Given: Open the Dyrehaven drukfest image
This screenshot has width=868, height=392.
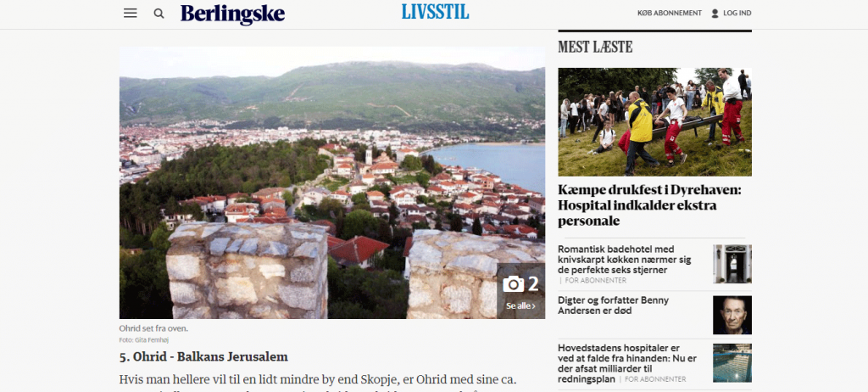Looking at the screenshot, I should 655,122.
